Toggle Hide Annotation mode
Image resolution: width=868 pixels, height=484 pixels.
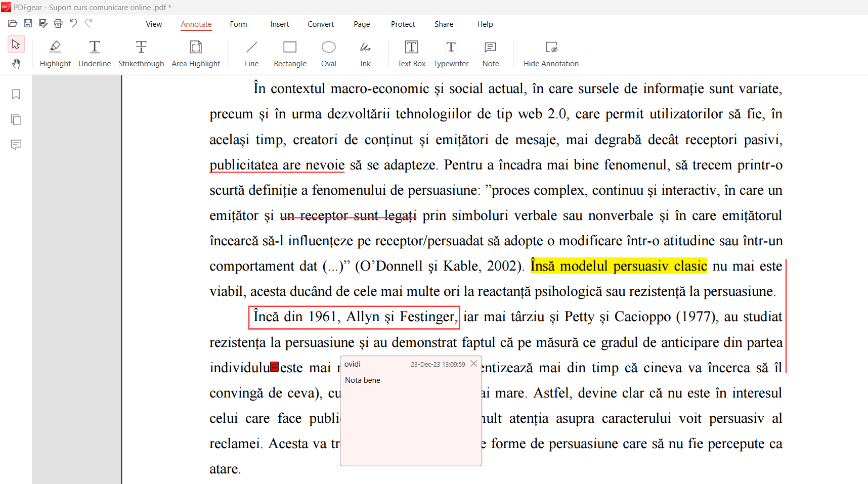pyautogui.click(x=551, y=53)
